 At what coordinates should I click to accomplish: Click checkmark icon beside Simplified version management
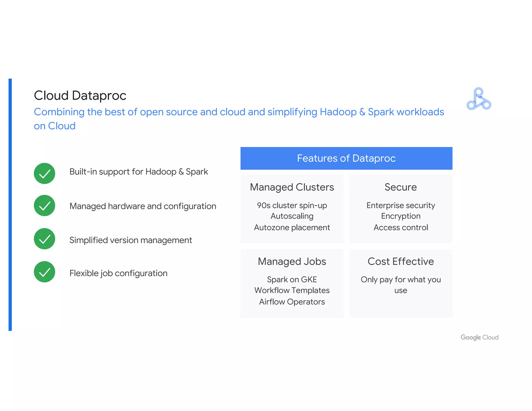44,239
